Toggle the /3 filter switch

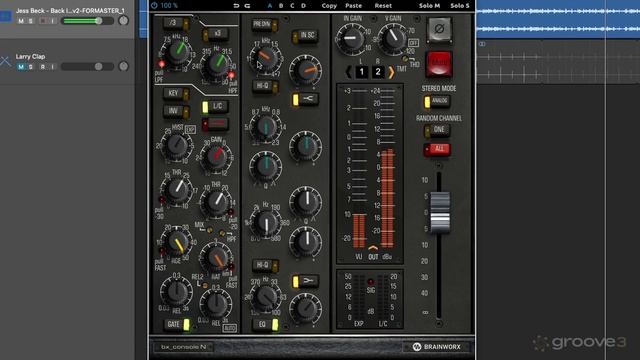pyautogui.click(x=176, y=23)
